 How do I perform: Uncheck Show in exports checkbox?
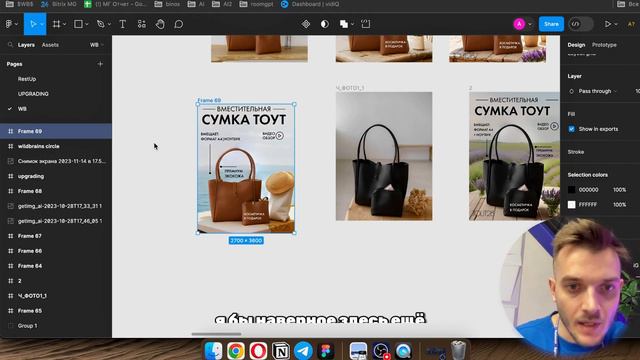(x=571, y=129)
